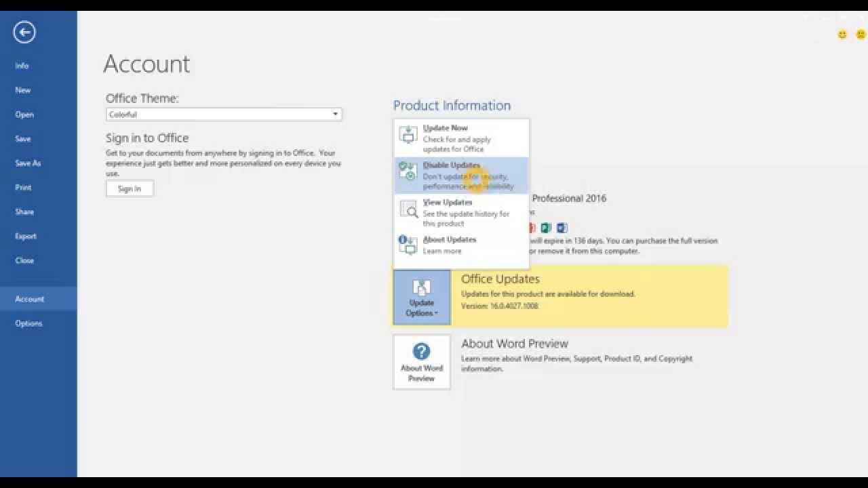Select Disable Updates in the menu
Screen dimensions: 868x488
pyautogui.click(x=461, y=176)
